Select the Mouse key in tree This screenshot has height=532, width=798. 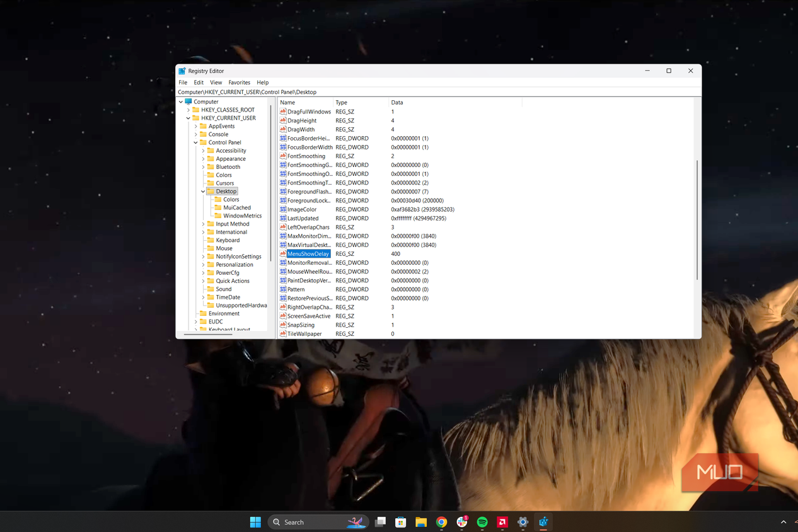point(224,248)
